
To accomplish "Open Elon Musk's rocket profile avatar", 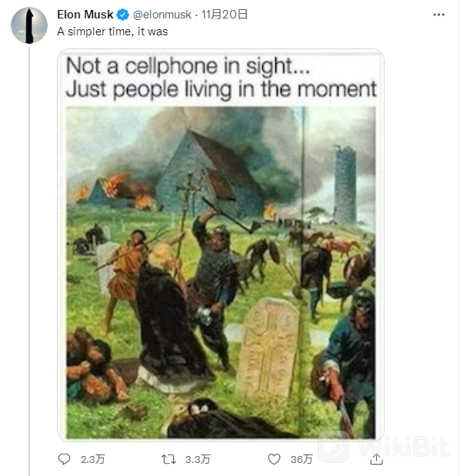I will click(29, 25).
